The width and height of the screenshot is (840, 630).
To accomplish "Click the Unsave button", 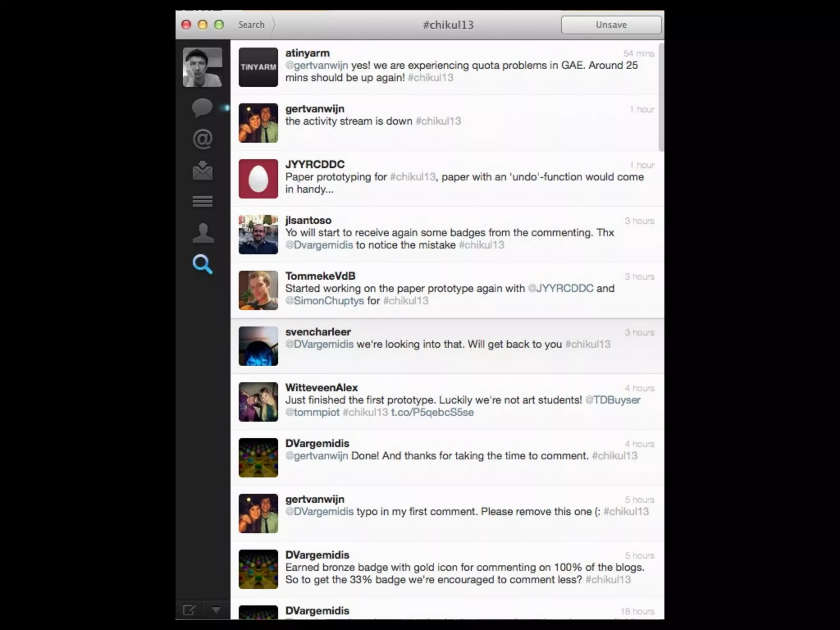I will click(x=611, y=25).
